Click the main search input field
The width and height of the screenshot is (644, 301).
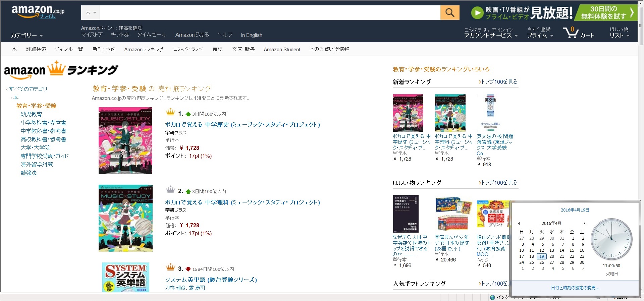point(270,13)
